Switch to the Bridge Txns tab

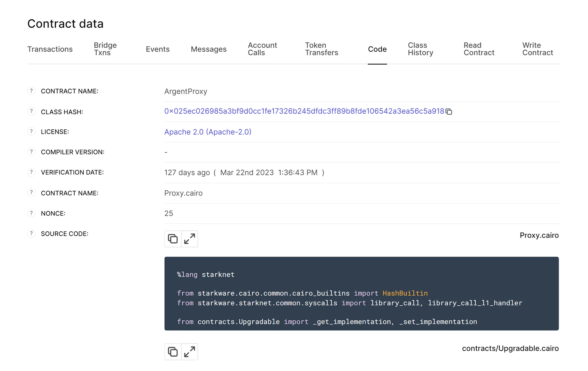coord(105,49)
